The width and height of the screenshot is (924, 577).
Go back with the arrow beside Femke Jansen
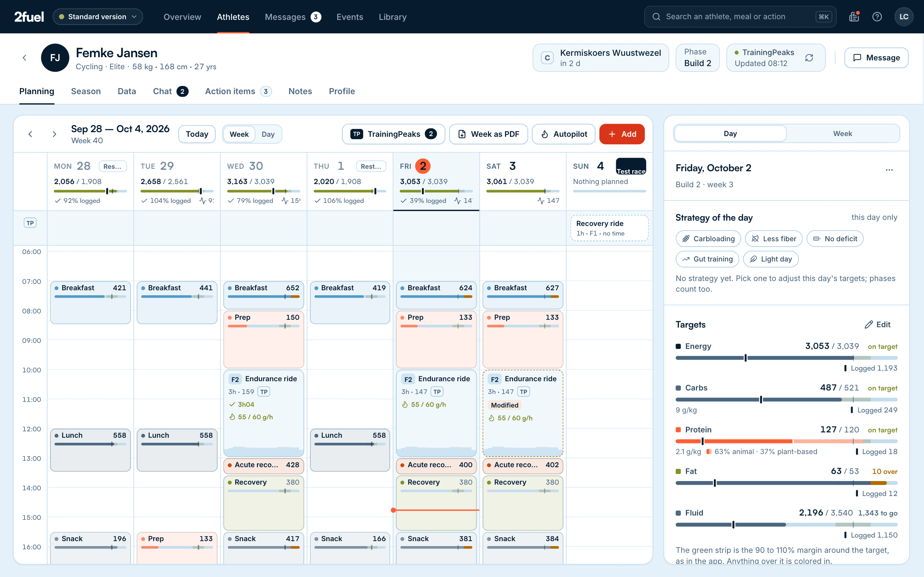click(25, 58)
